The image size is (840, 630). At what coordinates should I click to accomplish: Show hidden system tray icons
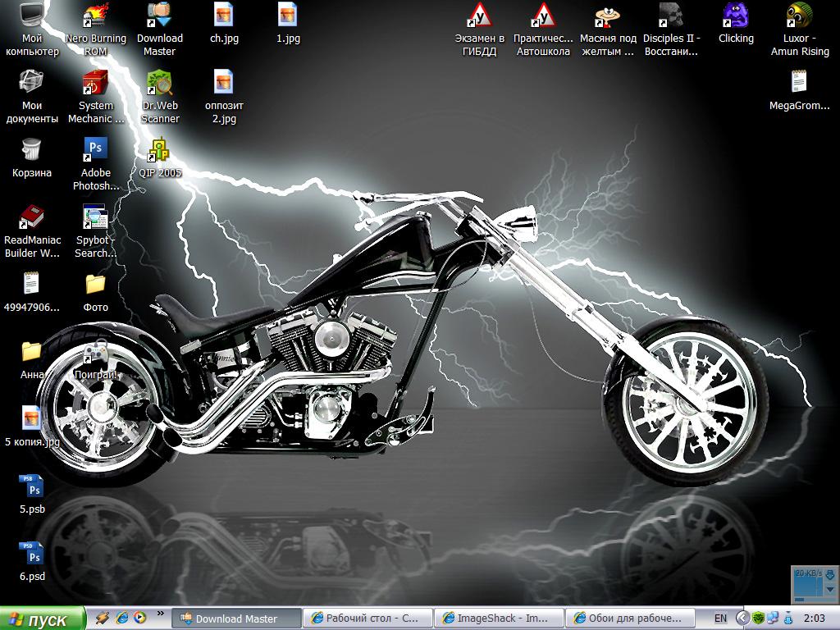coord(742,619)
